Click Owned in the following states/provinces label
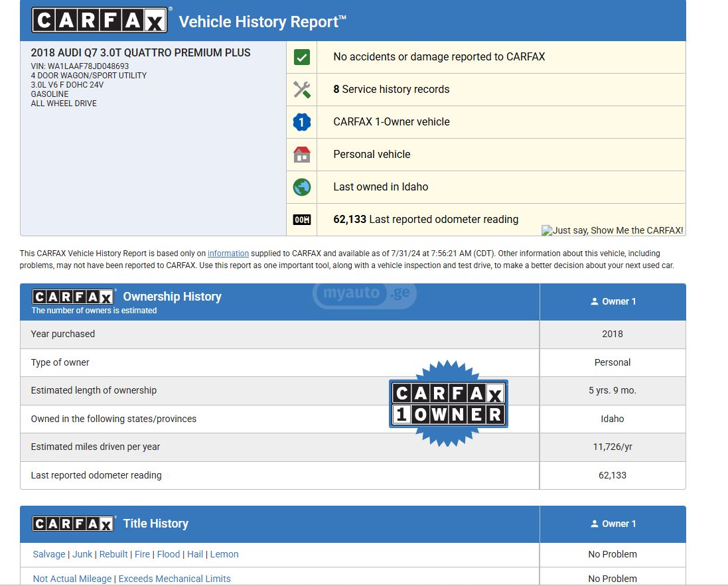 pos(113,419)
